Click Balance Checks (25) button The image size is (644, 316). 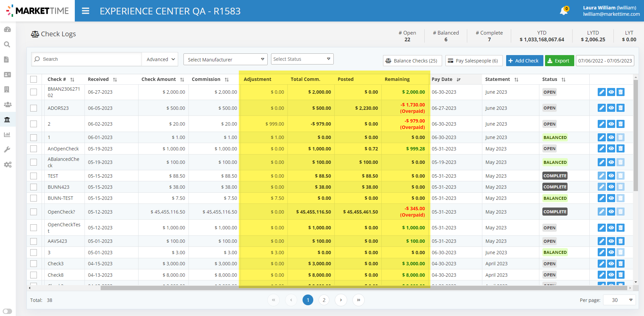pos(412,61)
